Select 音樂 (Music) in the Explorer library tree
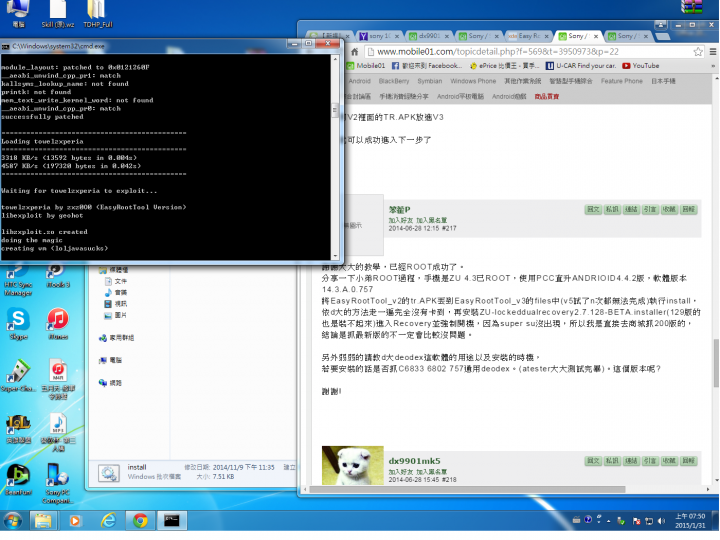 (x=116, y=293)
